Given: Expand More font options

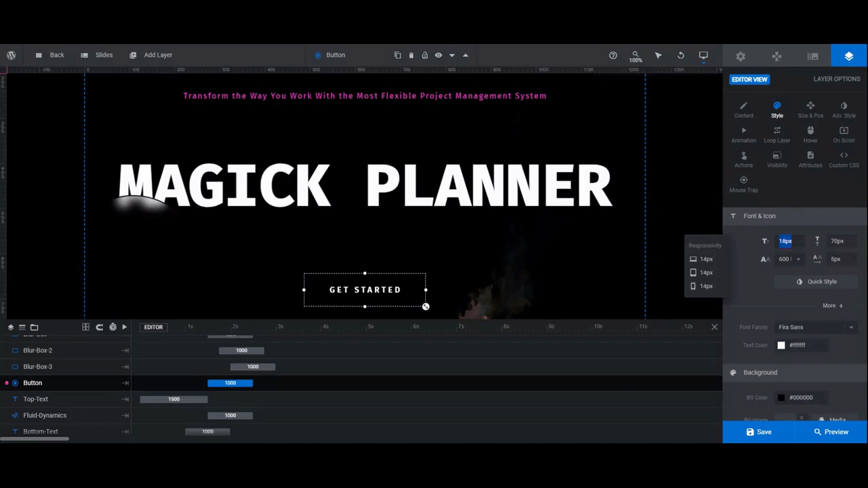Looking at the screenshot, I should (833, 306).
